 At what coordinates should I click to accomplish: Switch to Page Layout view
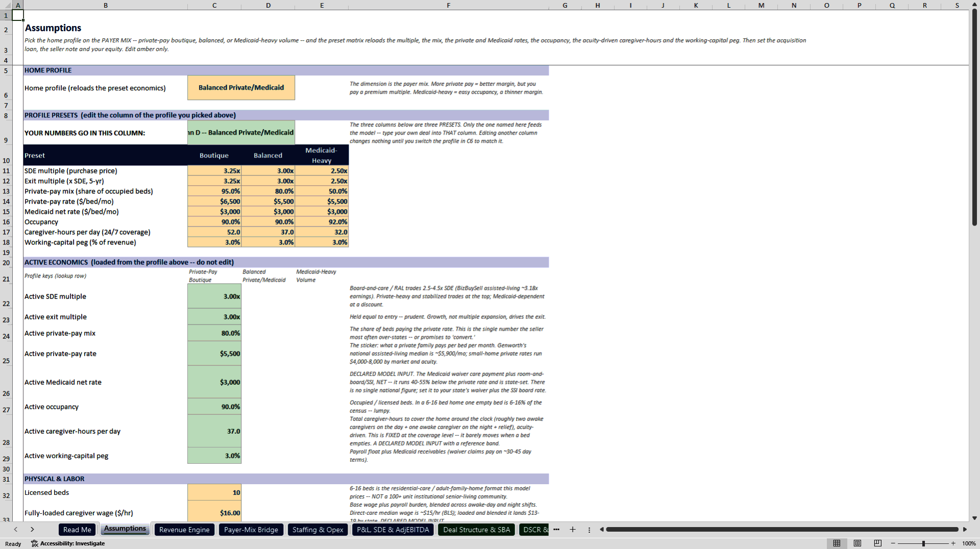(857, 543)
